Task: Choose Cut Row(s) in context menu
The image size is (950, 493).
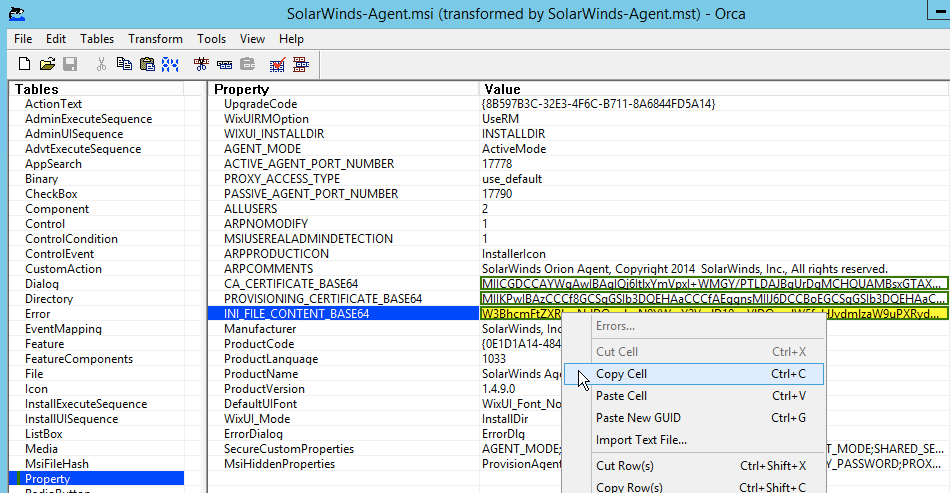Action: [x=694, y=466]
